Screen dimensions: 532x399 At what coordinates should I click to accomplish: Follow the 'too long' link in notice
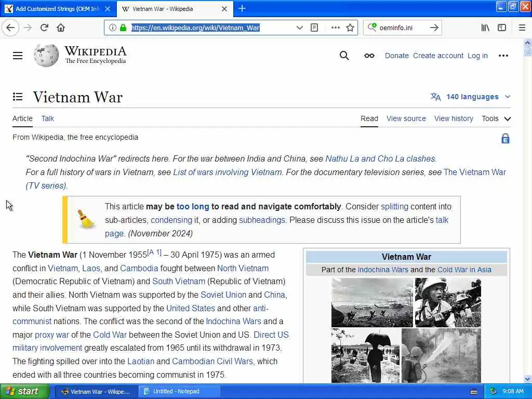click(193, 206)
